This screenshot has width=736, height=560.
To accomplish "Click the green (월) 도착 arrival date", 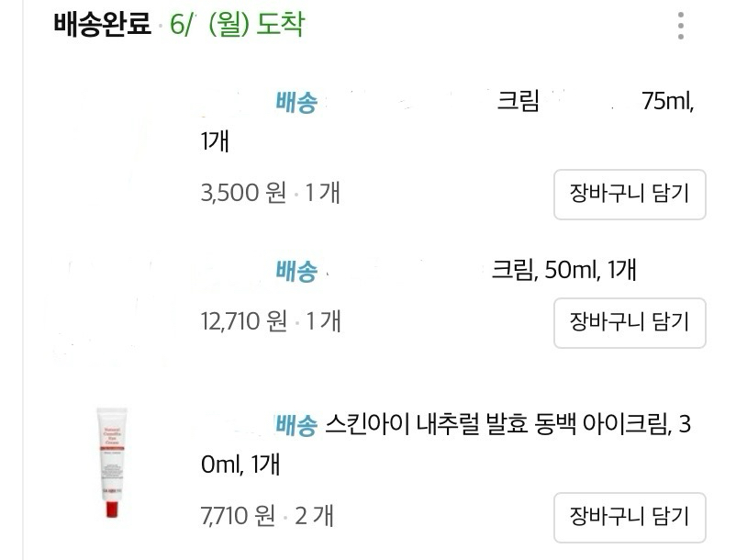I will (x=256, y=25).
